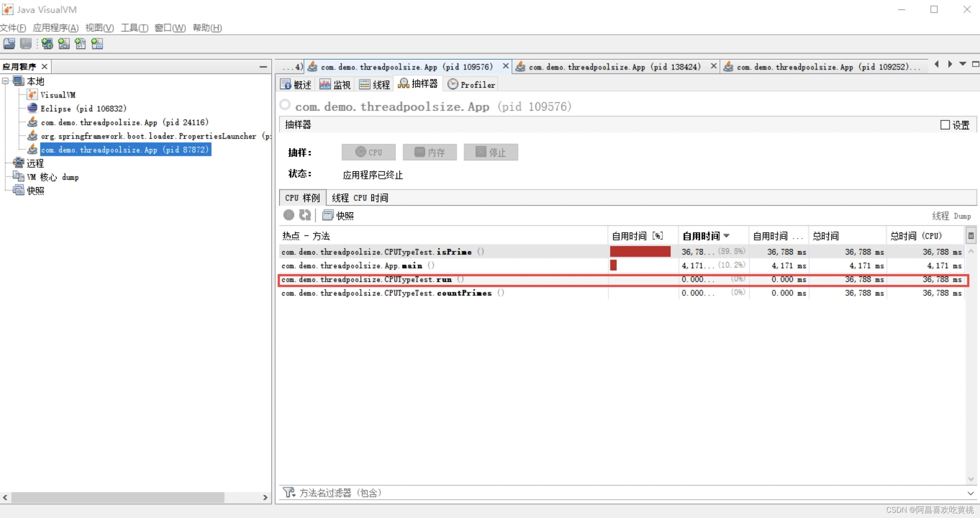This screenshot has height=518, width=980.
Task: Select the memory sampling radio button
Action: (x=429, y=152)
